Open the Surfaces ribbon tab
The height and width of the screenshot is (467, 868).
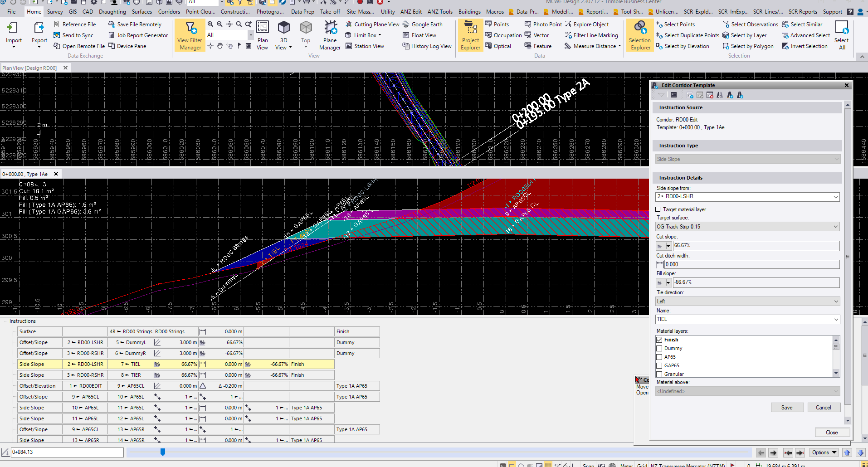click(x=142, y=12)
